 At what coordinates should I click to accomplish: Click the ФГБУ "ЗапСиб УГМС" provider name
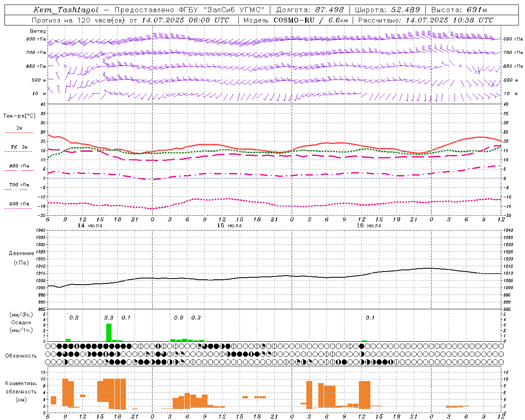(x=222, y=10)
